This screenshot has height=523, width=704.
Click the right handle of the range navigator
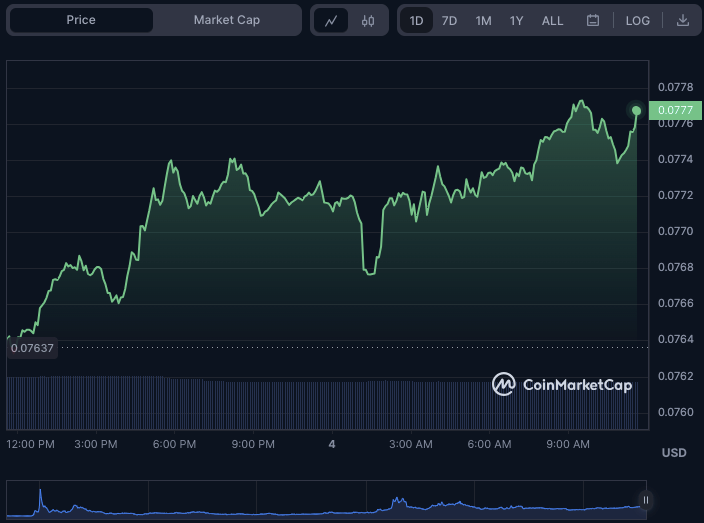646,500
